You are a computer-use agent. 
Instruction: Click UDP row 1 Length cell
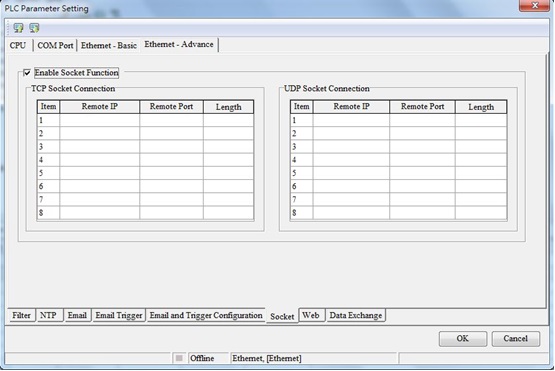pos(481,120)
